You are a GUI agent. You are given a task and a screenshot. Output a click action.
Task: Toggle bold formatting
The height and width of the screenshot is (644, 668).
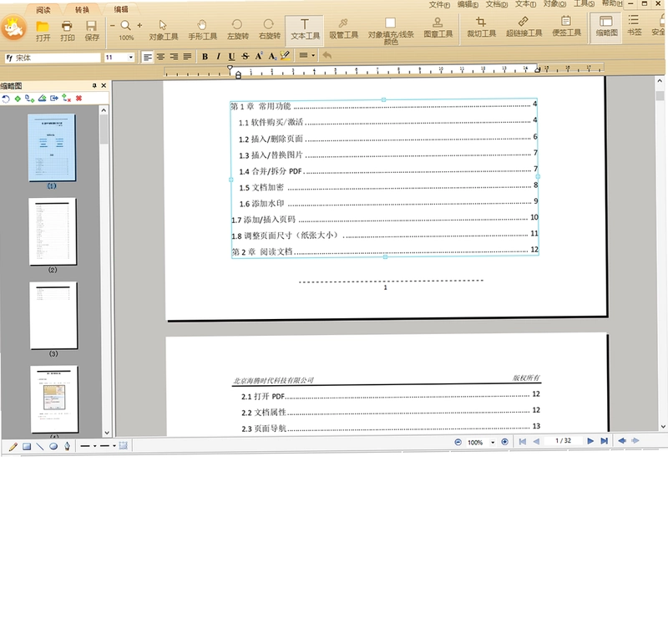pyautogui.click(x=205, y=56)
